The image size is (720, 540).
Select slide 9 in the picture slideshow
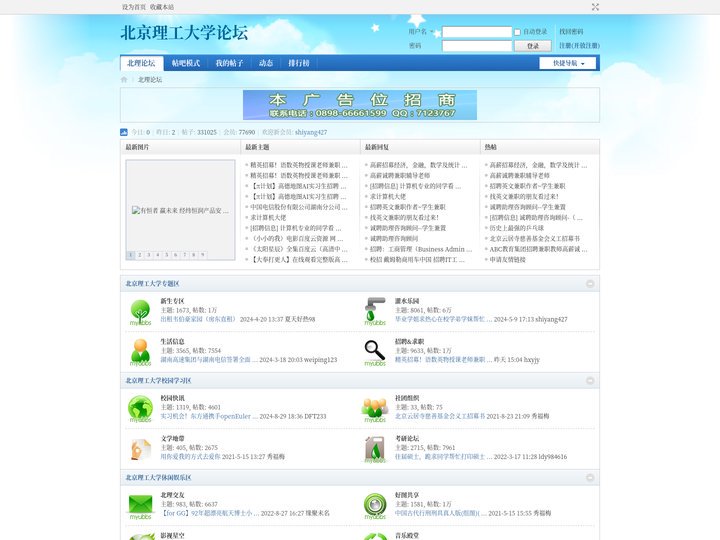202,255
